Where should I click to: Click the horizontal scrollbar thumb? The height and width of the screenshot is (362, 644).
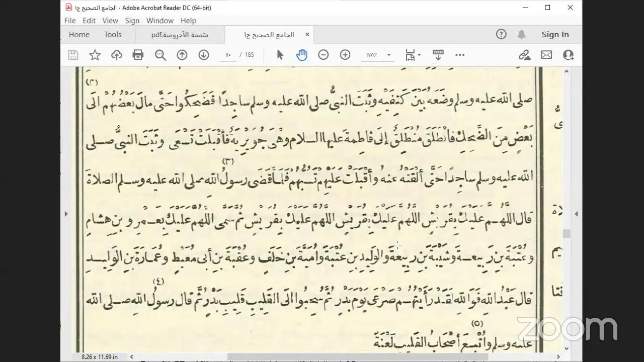[358, 357]
